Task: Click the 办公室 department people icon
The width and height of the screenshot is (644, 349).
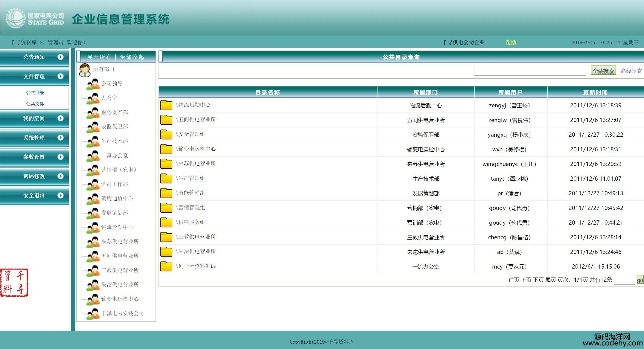Action: [x=93, y=98]
